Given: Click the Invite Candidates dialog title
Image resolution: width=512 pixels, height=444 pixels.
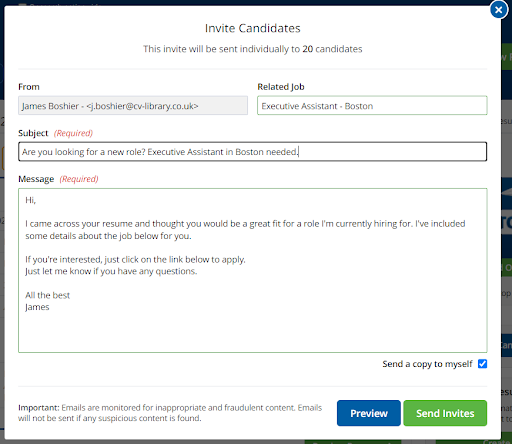Looking at the screenshot, I should 252,28.
